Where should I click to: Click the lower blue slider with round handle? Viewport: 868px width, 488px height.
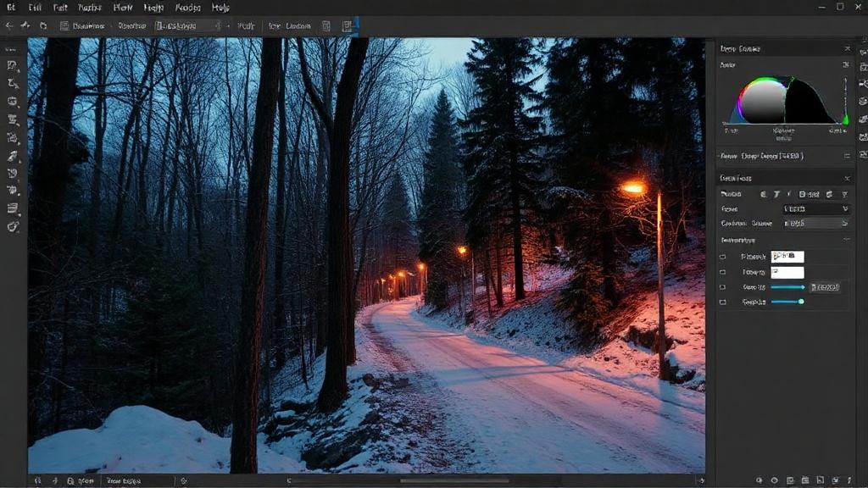(x=787, y=302)
